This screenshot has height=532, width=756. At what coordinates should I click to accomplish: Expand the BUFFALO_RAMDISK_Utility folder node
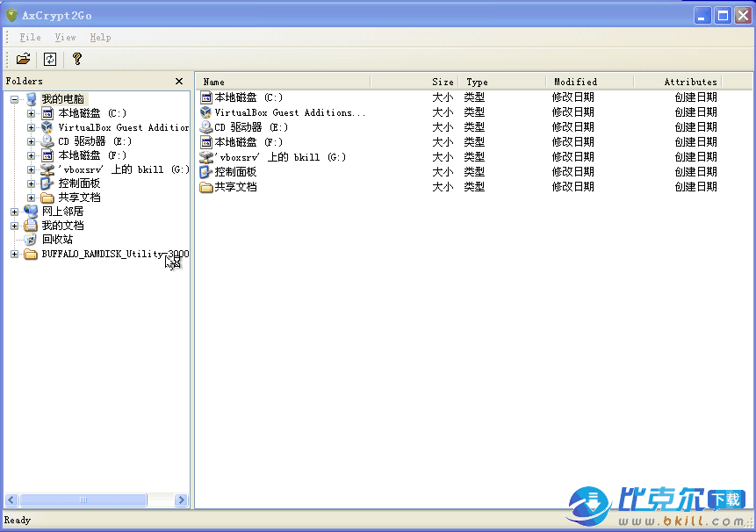point(15,255)
